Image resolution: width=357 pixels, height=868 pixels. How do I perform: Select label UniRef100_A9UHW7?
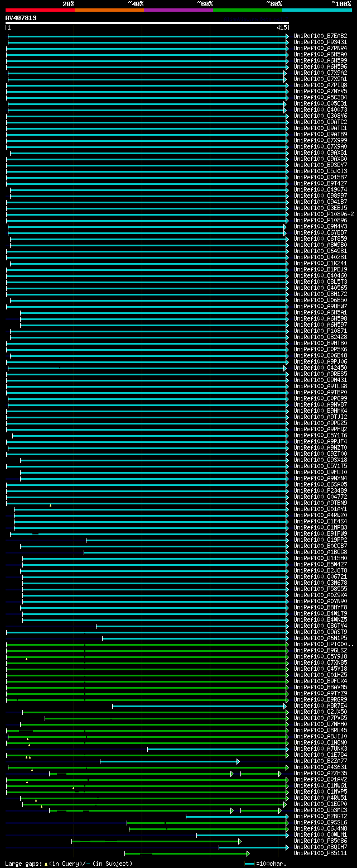[x=320, y=306]
